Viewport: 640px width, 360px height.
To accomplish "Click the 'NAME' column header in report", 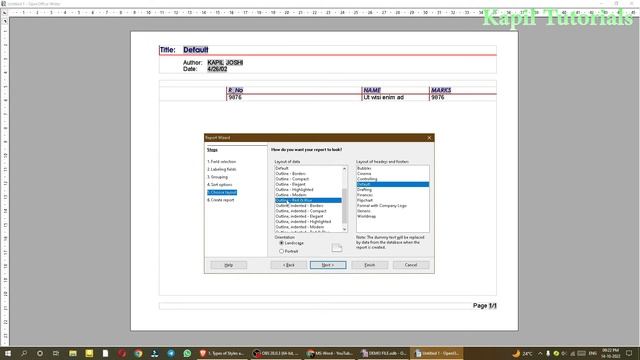I will 372,90.
